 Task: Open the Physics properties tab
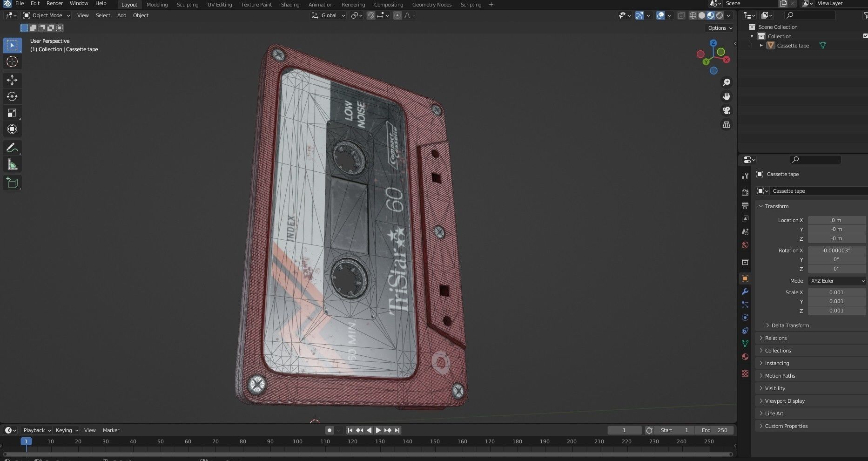coord(745,318)
